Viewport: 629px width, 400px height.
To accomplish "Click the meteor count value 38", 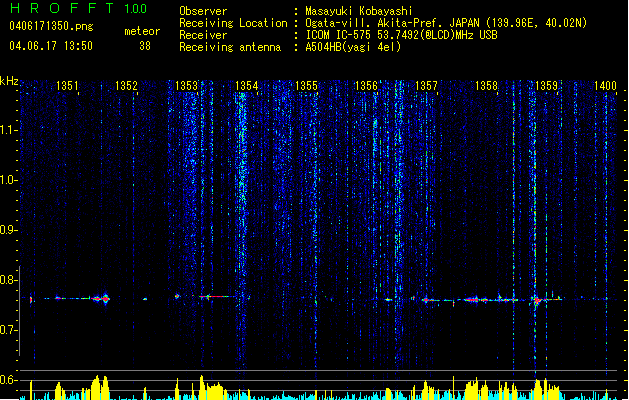I will [x=145, y=46].
